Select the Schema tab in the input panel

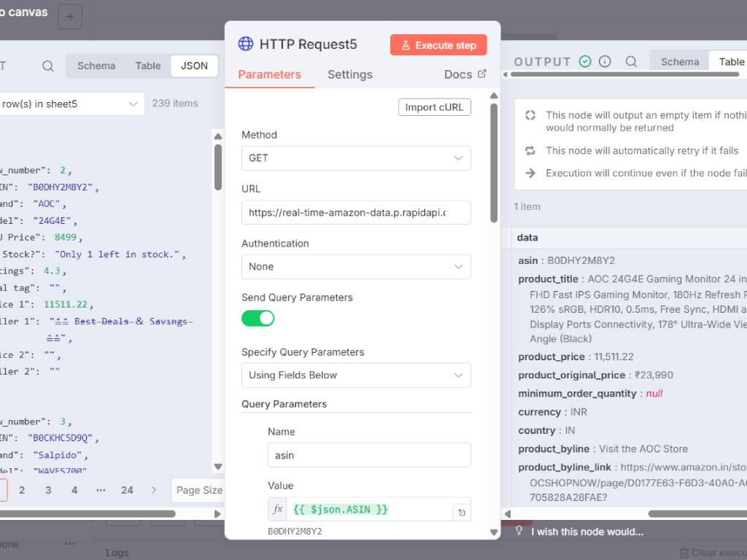pos(96,66)
